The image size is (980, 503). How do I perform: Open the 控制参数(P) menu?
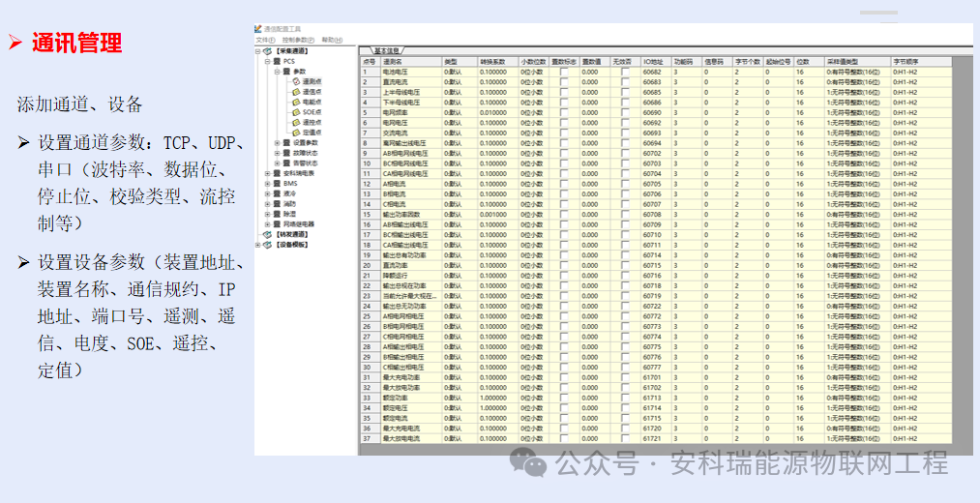pos(298,40)
